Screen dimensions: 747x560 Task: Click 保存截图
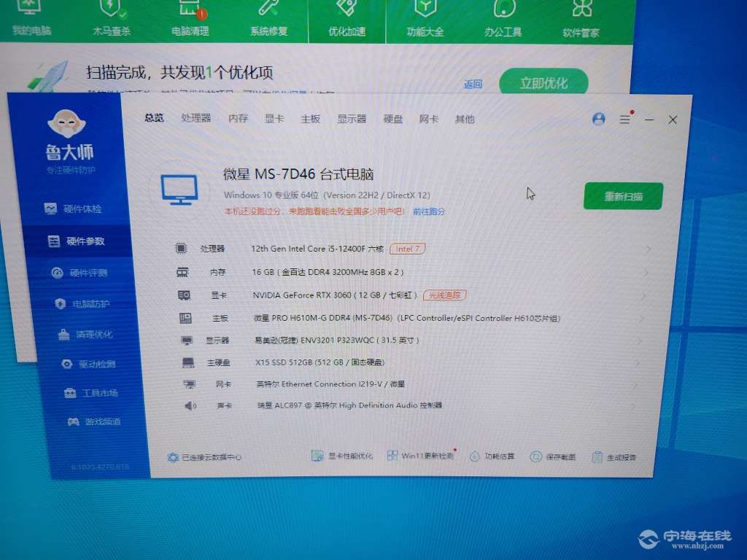(x=553, y=456)
